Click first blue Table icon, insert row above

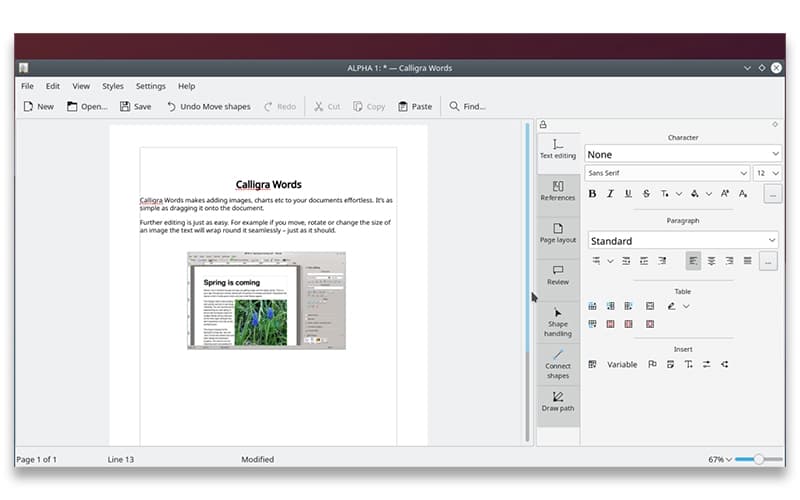[x=592, y=306]
